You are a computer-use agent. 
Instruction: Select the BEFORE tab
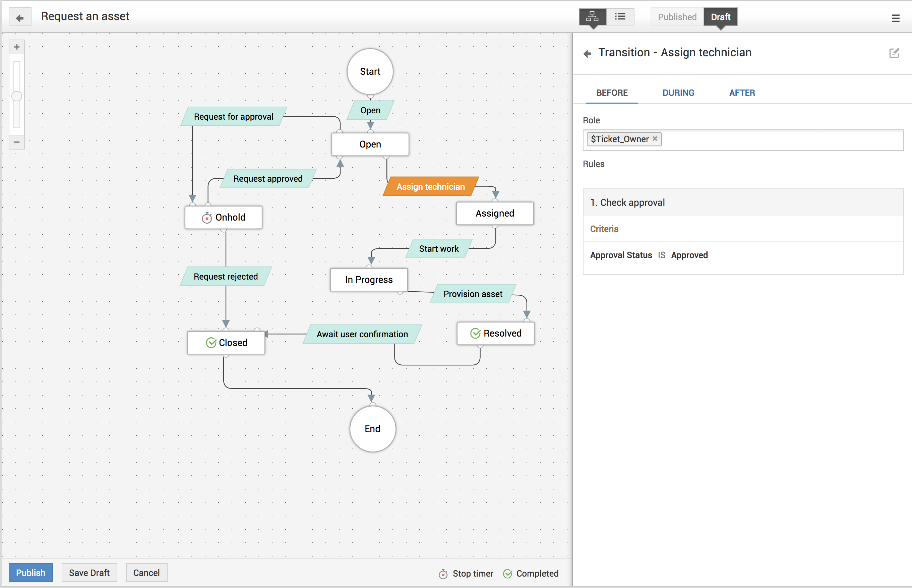pos(612,93)
